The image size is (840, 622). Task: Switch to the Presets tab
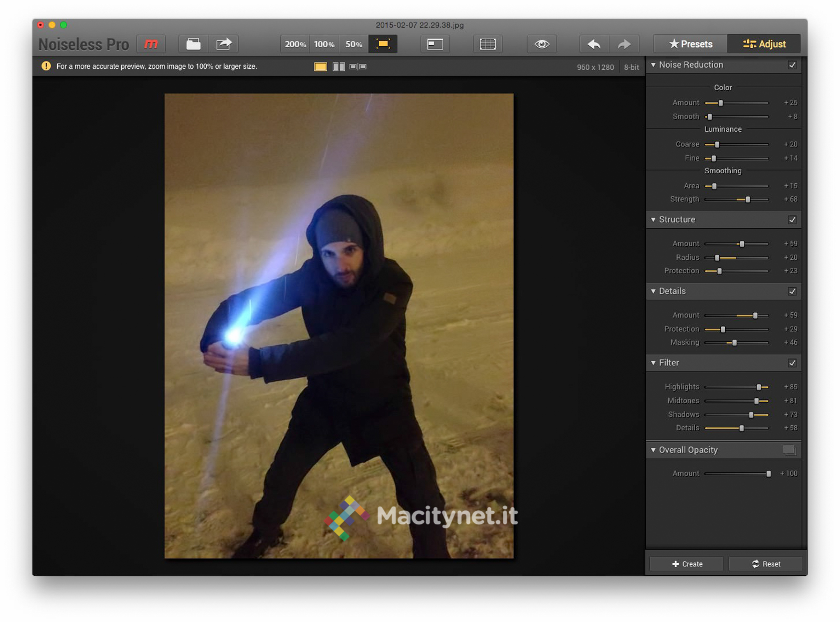click(690, 44)
